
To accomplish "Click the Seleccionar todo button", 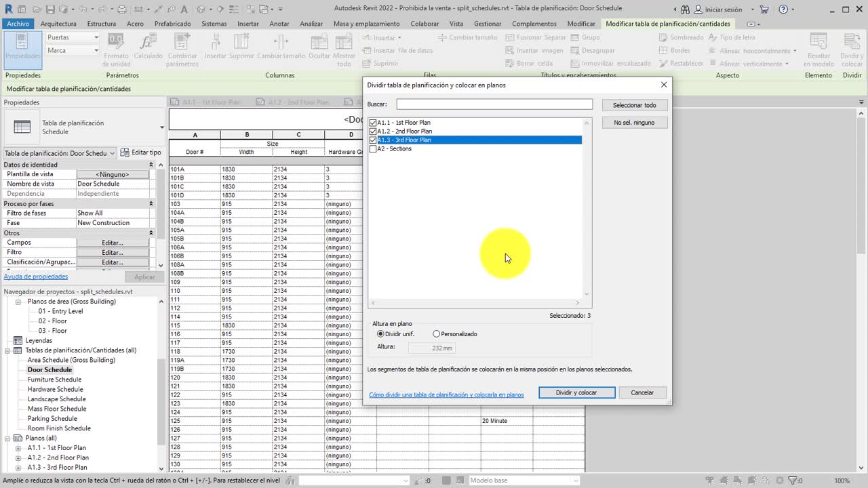I will [x=634, y=105].
